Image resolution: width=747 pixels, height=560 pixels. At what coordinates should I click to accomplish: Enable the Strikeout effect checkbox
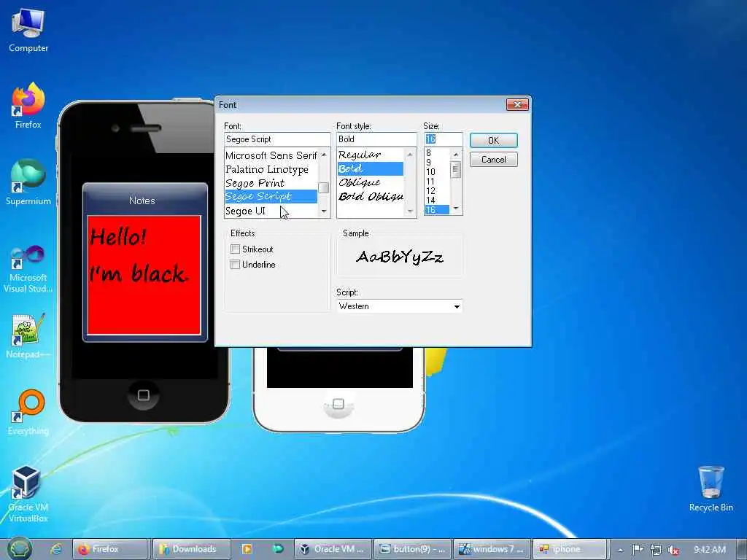coord(235,249)
